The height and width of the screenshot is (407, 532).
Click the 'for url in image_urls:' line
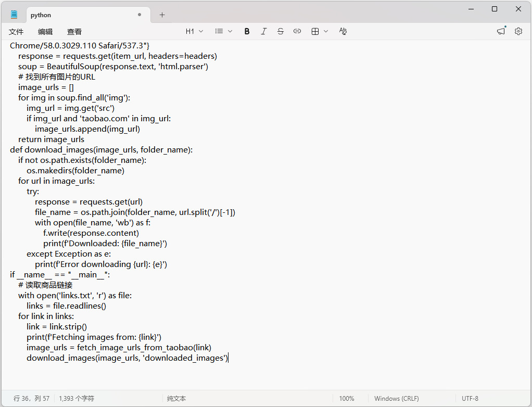57,181
